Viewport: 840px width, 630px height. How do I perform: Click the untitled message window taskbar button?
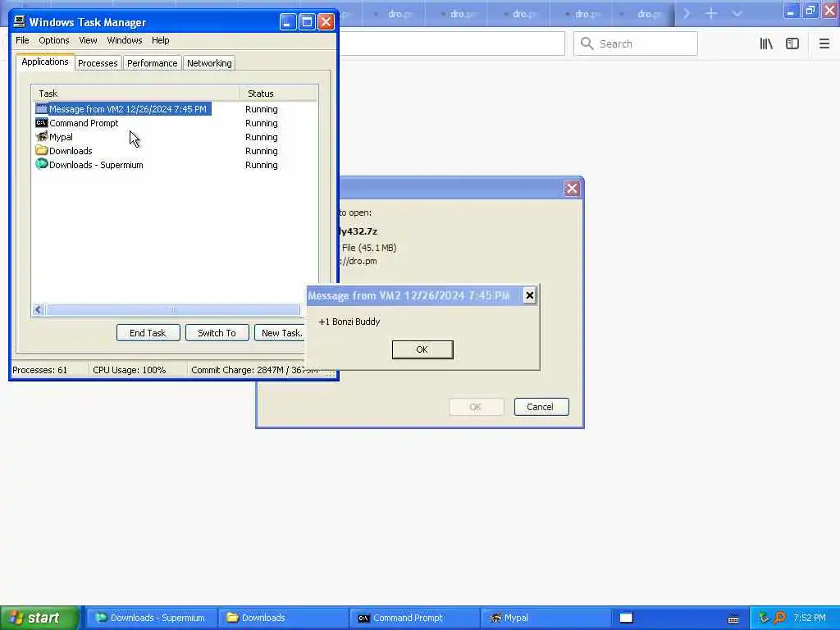click(627, 618)
